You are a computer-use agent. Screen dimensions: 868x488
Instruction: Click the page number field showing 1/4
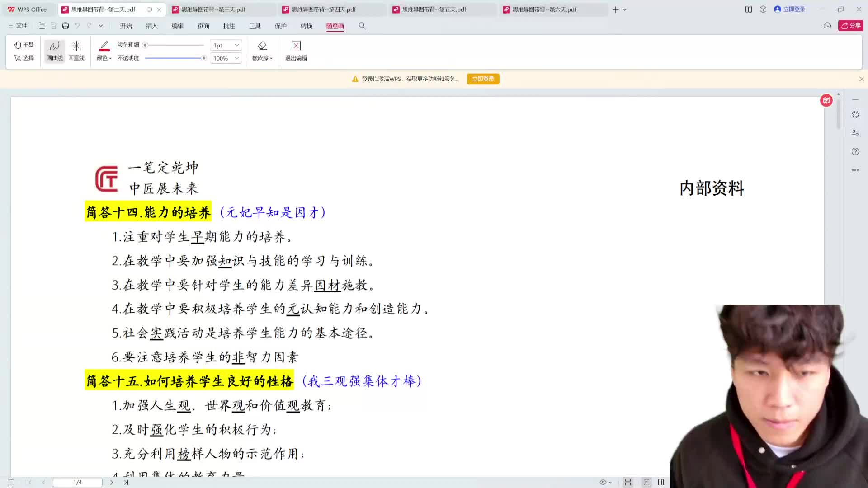point(77,482)
